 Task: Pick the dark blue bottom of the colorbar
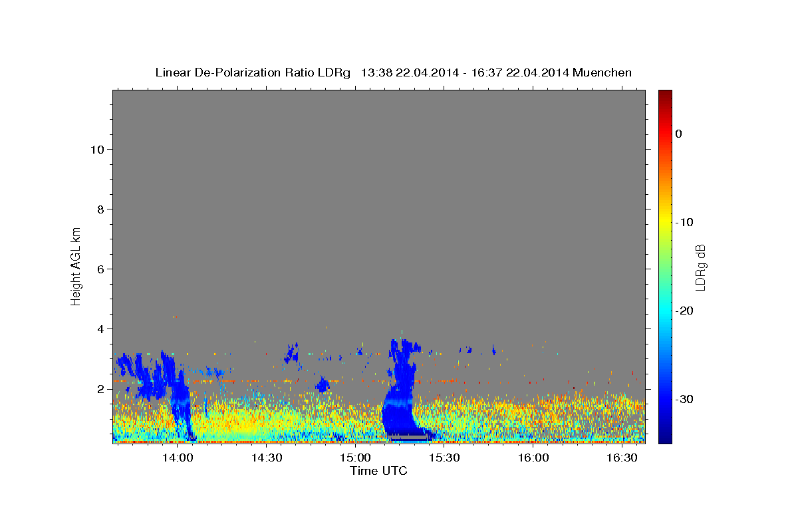click(665, 438)
